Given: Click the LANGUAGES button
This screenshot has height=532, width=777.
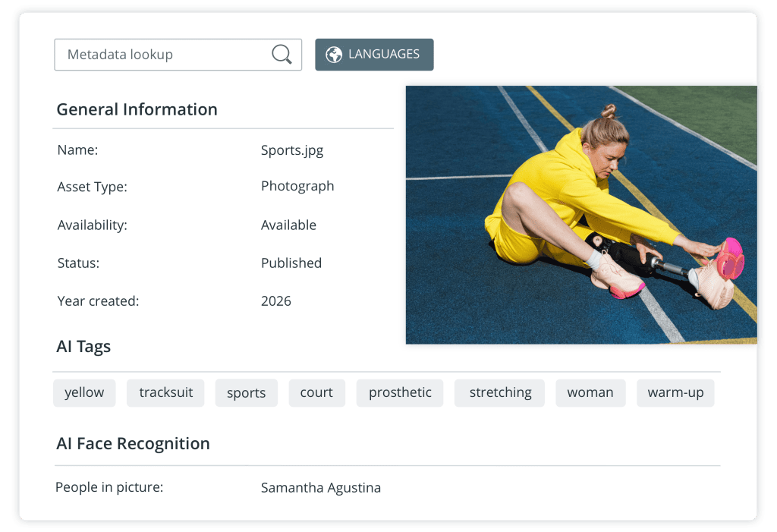Looking at the screenshot, I should 374,54.
